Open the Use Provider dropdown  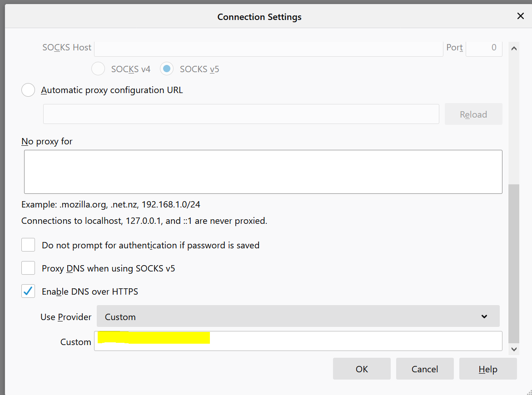pyautogui.click(x=298, y=316)
